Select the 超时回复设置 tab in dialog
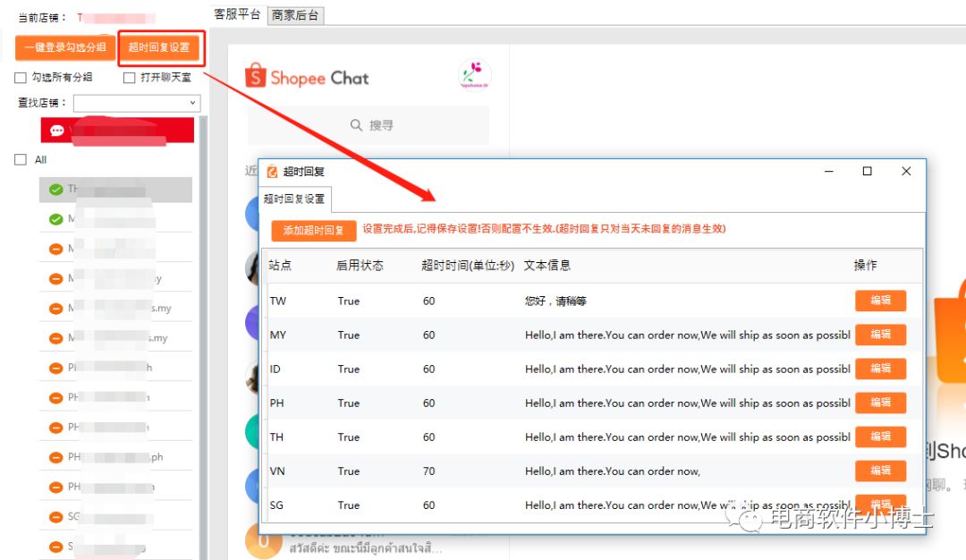 click(x=294, y=199)
